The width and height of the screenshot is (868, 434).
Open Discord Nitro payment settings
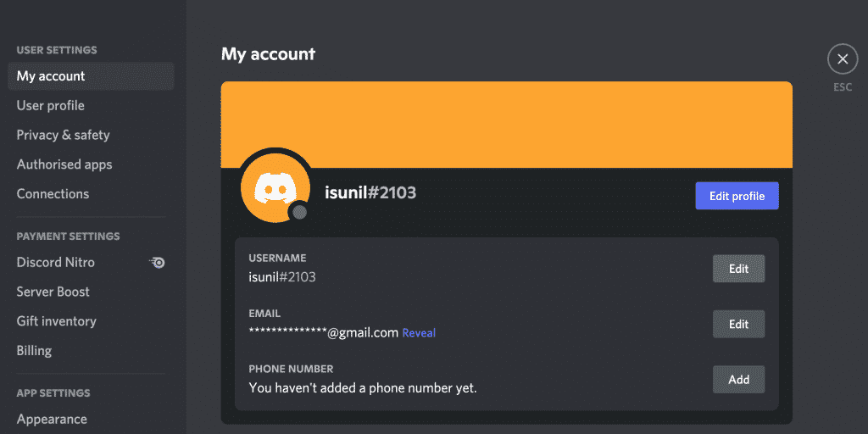[x=56, y=263]
